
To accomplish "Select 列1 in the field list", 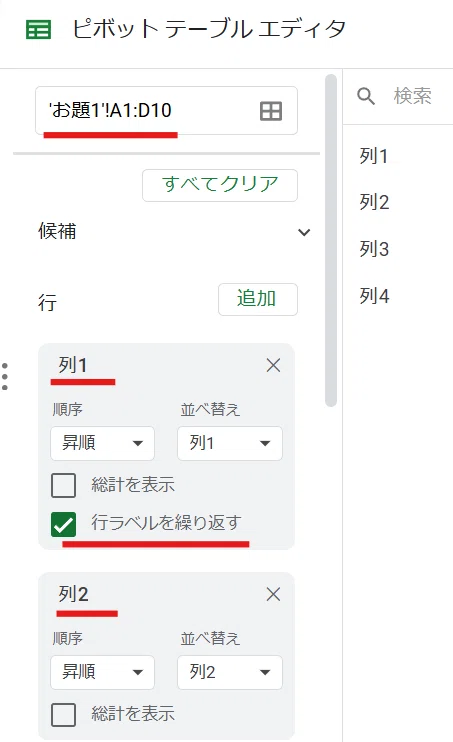I will coord(374,156).
